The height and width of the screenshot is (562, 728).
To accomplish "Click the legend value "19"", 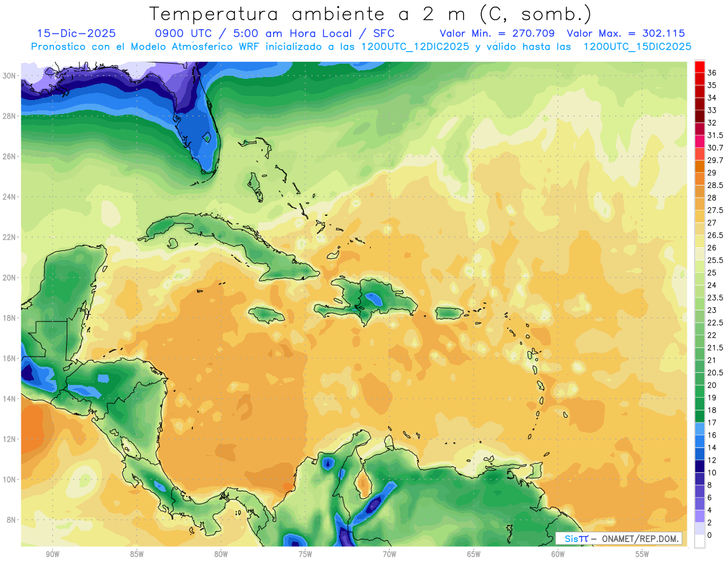I will 712,398.
